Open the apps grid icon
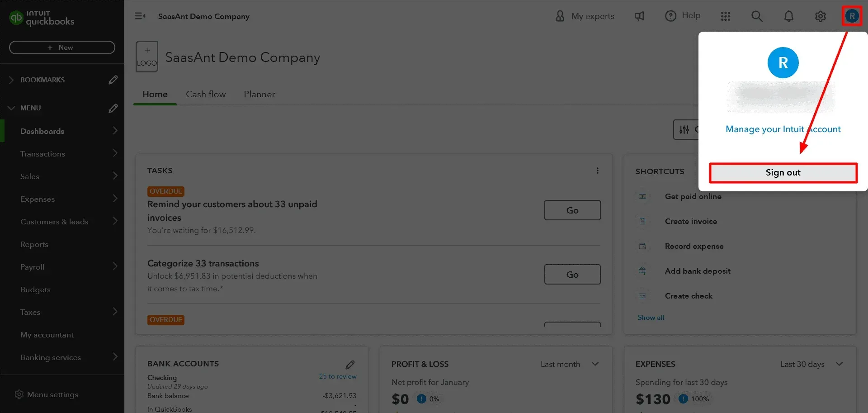The height and width of the screenshot is (413, 868). point(726,16)
